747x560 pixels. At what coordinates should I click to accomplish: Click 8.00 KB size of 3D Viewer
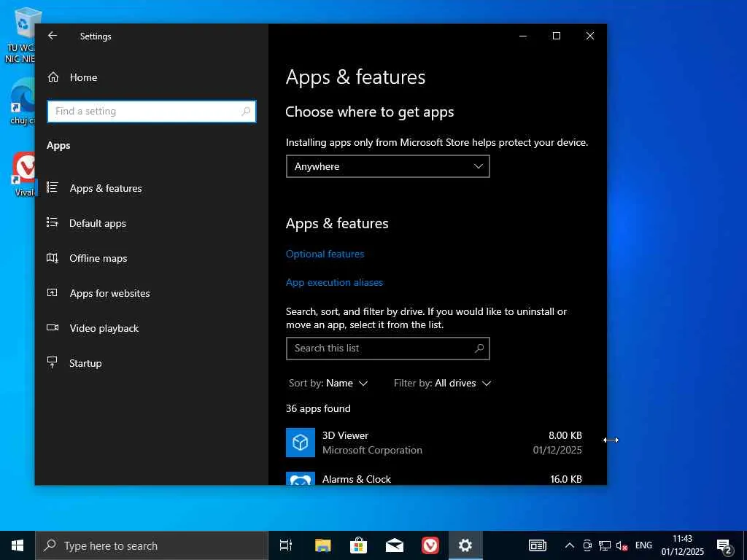pyautogui.click(x=565, y=435)
